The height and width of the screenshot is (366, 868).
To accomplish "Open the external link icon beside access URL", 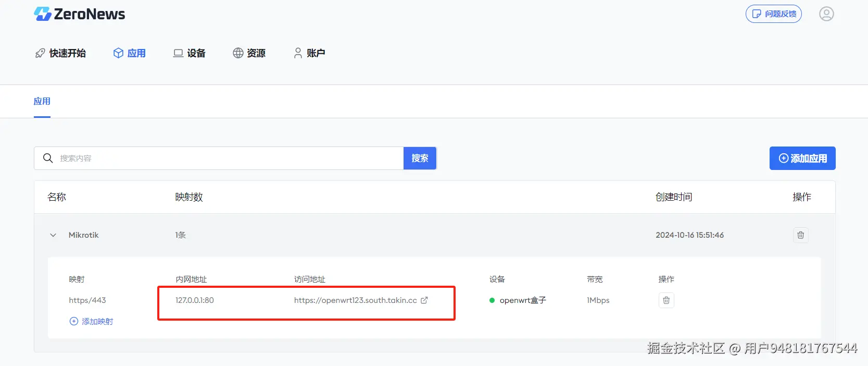I will click(x=424, y=300).
